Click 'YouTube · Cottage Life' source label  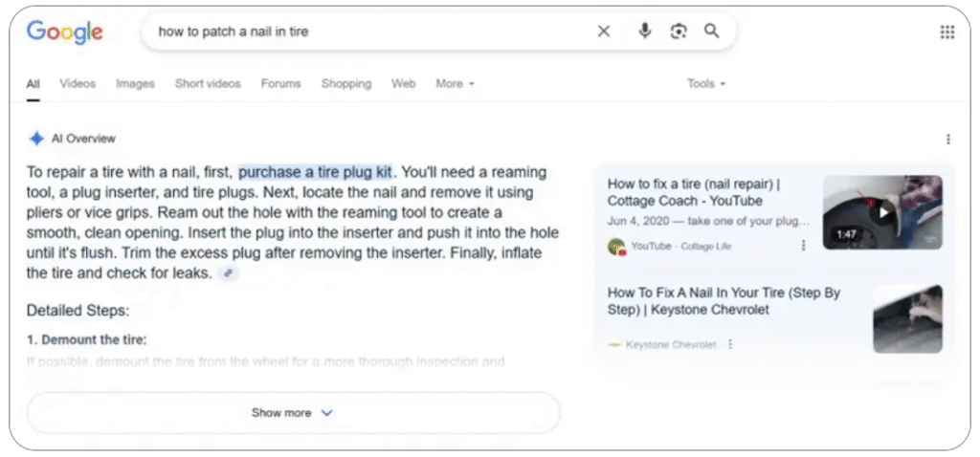[681, 246]
